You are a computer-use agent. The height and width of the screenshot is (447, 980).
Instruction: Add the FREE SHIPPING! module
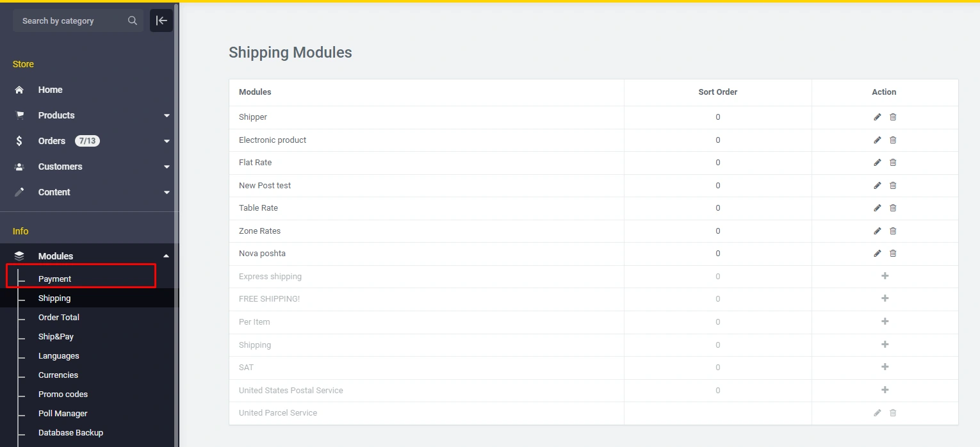(885, 298)
